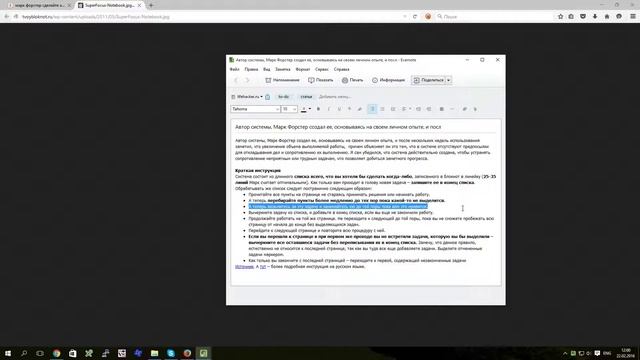Image resolution: width=640 pixels, height=360 pixels.
Task: Switch to the first browser tab
Action: [x=39, y=5]
